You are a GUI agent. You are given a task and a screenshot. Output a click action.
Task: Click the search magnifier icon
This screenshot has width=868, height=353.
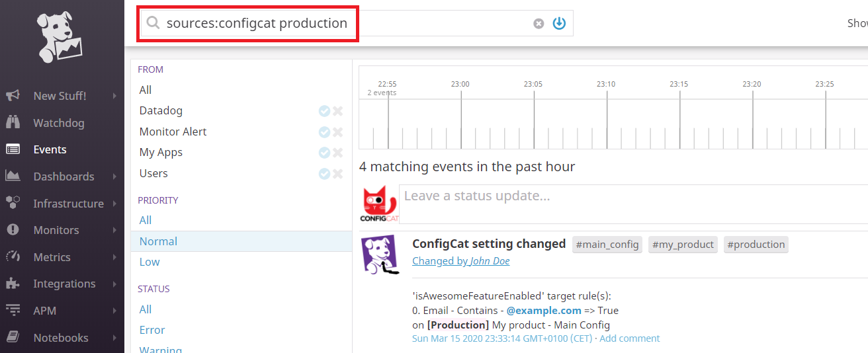[x=153, y=23]
